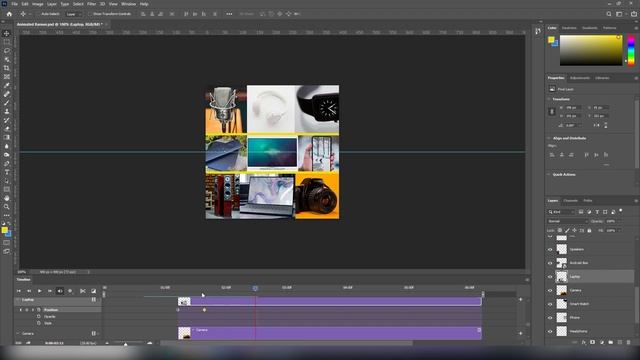The image size is (640, 360).
Task: Hide the Smart Watch layer
Action: click(550, 304)
